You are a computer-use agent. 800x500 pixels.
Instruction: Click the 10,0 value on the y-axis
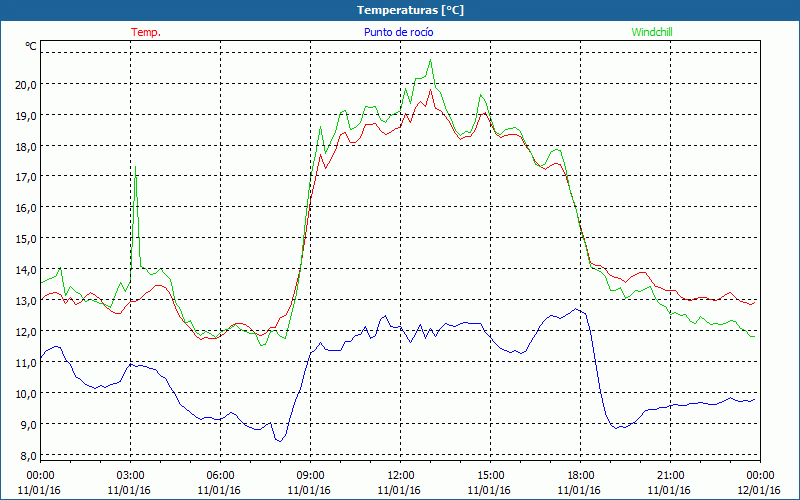(x=26, y=394)
